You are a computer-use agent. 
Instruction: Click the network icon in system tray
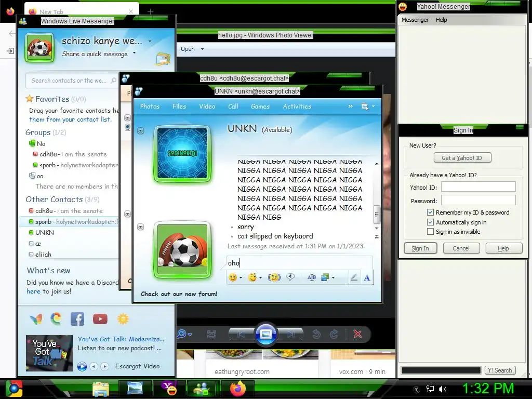click(430, 389)
